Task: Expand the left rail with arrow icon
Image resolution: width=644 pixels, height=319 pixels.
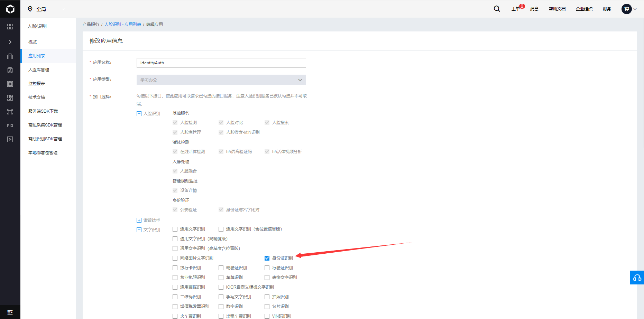Action: (10, 42)
